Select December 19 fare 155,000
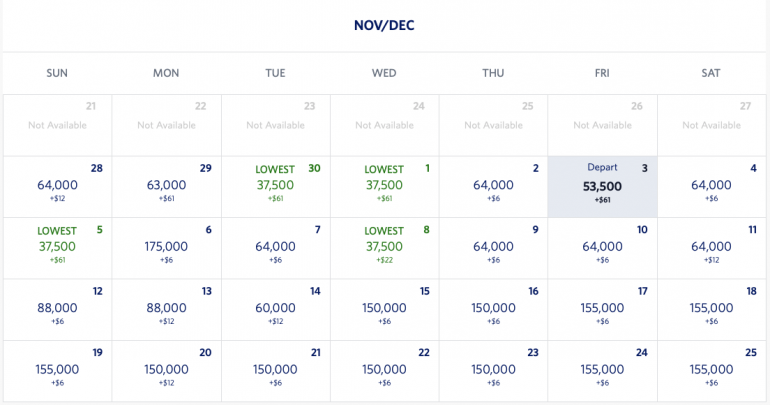This screenshot has width=770, height=405. click(x=57, y=369)
